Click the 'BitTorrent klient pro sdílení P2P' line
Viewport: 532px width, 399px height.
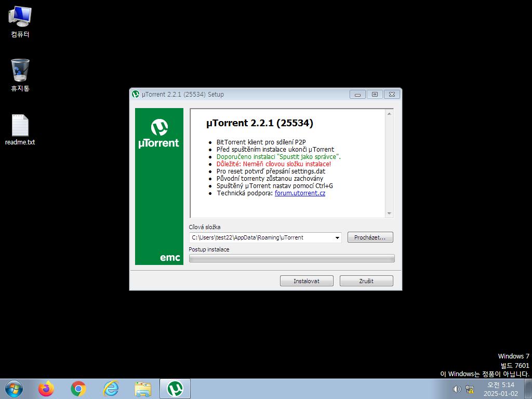pos(261,142)
